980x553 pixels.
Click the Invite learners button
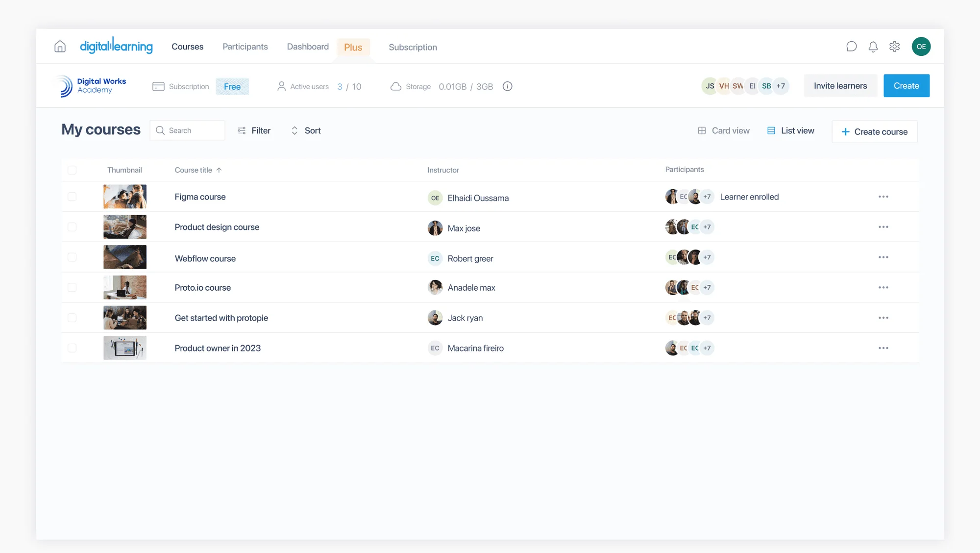(x=840, y=86)
